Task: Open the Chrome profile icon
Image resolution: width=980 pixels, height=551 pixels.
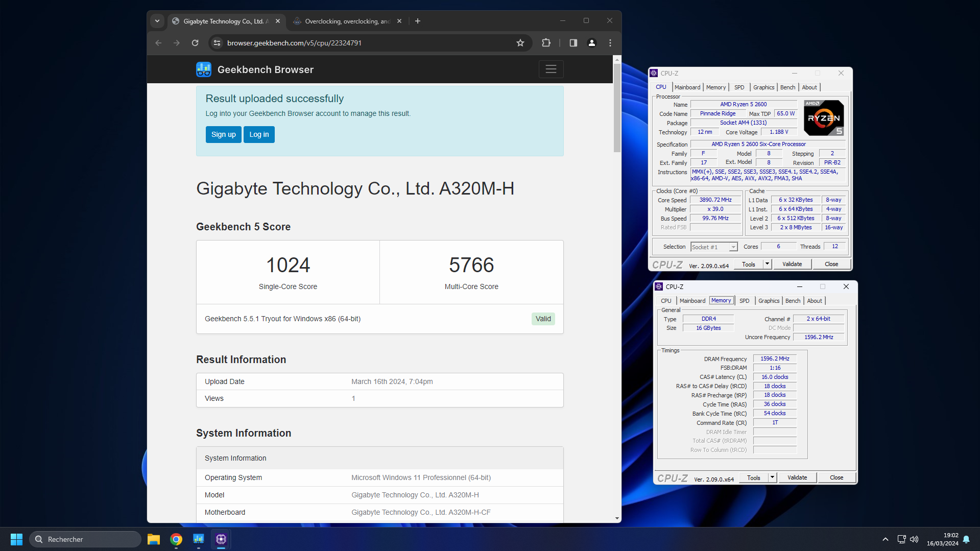Action: point(592,43)
